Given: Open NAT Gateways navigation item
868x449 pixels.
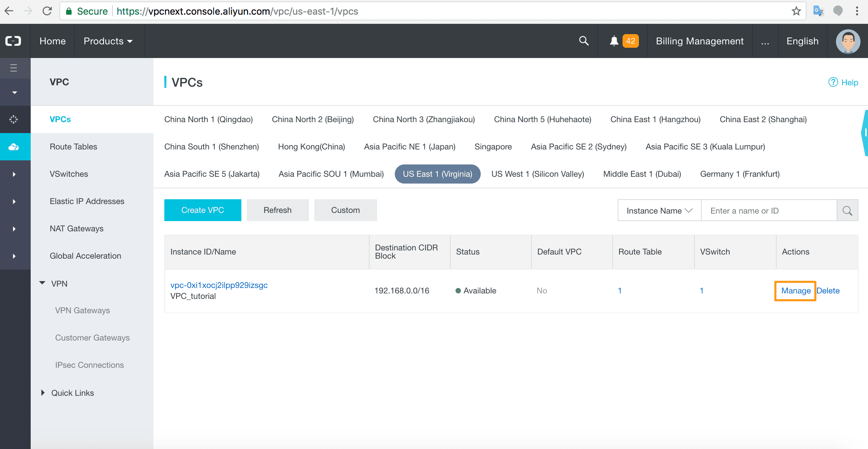Looking at the screenshot, I should [76, 229].
